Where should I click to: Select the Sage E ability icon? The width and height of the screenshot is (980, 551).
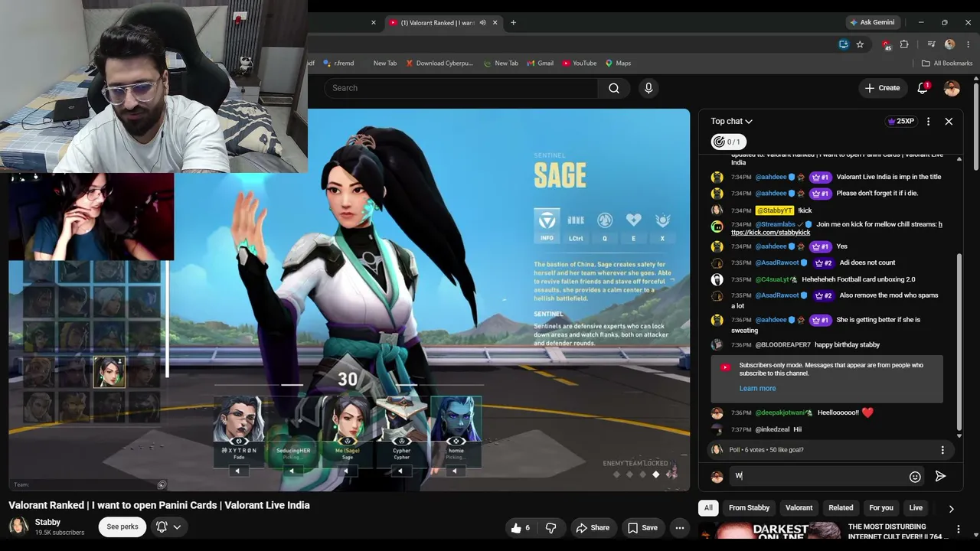pyautogui.click(x=633, y=226)
